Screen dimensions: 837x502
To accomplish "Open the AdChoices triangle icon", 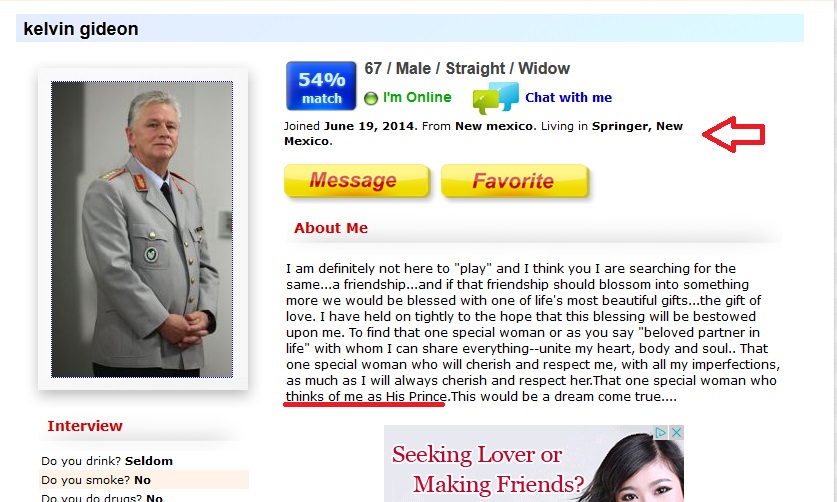I will coord(661,432).
